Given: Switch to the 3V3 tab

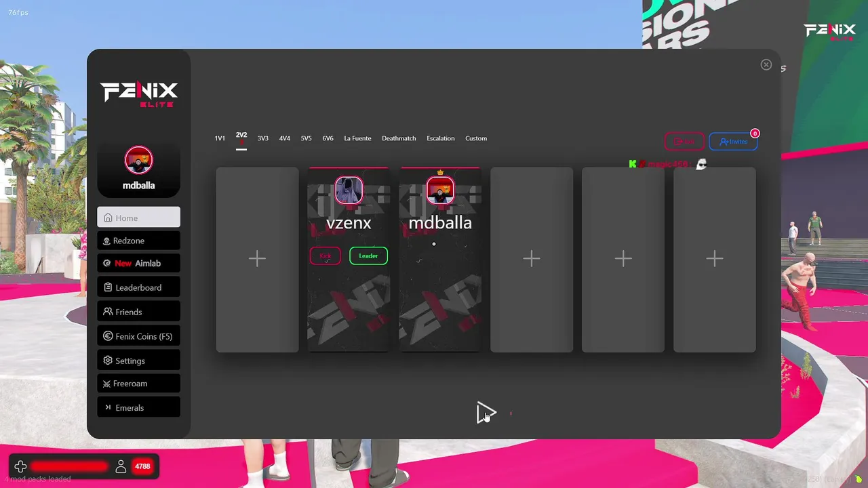Looking at the screenshot, I should [263, 138].
